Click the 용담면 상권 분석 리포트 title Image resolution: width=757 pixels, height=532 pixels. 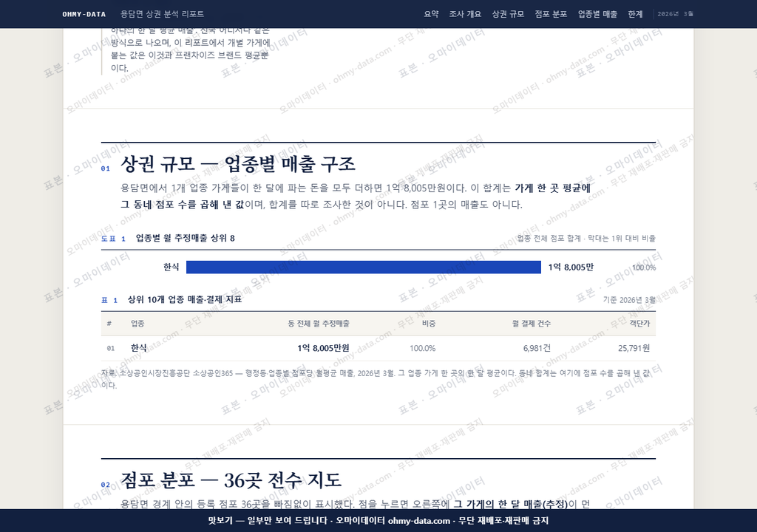[x=162, y=14]
